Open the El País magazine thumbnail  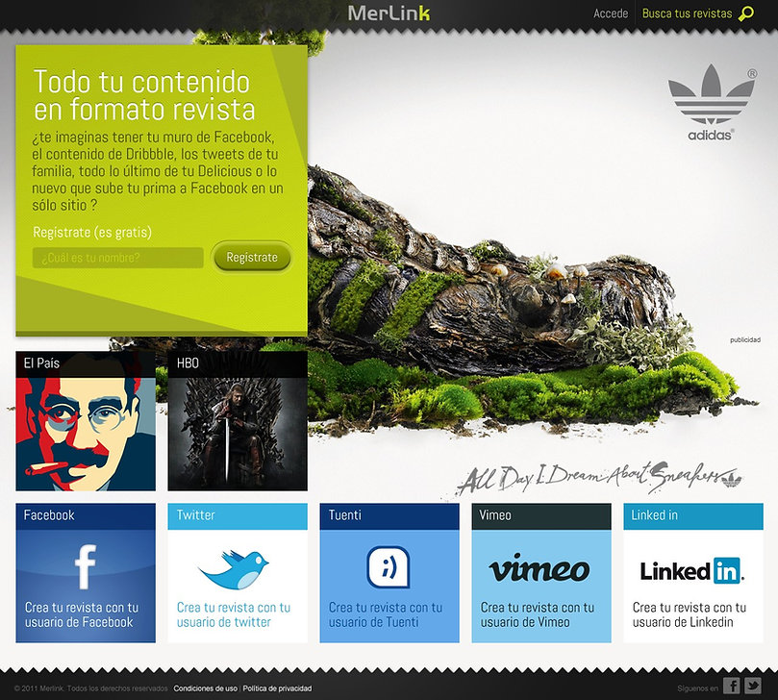coord(86,421)
